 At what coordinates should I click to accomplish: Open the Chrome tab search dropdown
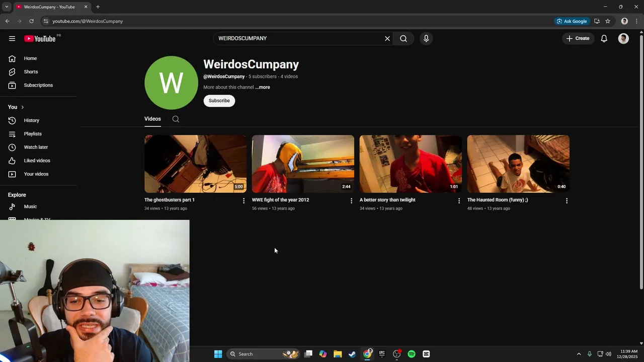(7, 7)
